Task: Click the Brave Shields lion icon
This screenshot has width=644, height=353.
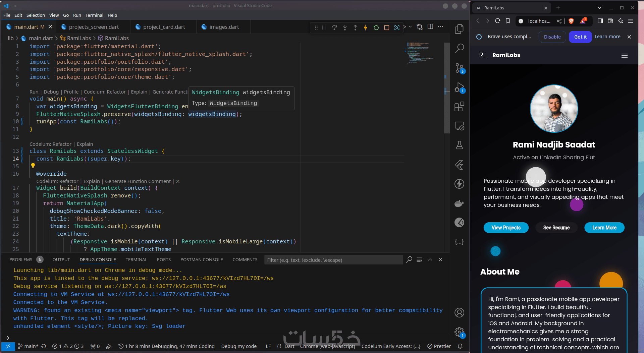Action: click(x=571, y=21)
